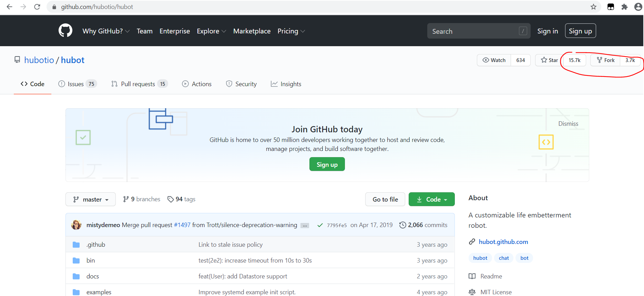The width and height of the screenshot is (644, 296).
Task: View the 94 tags list
Action: (x=181, y=199)
